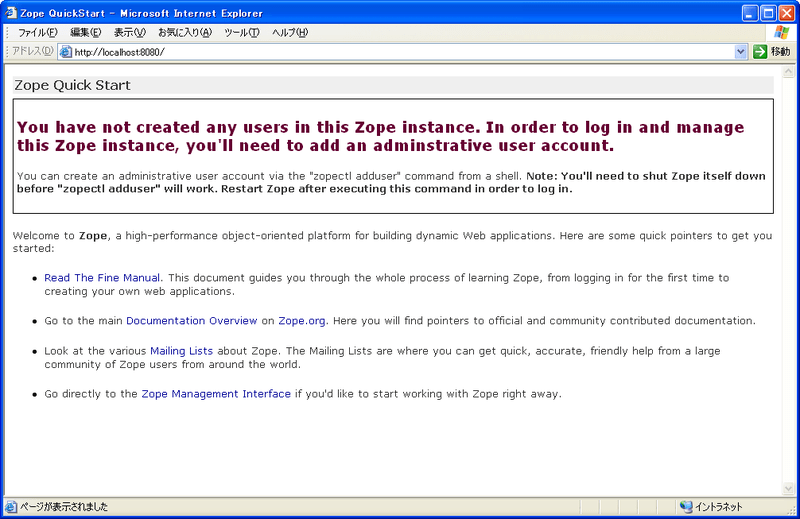Click the address bar URL field

[x=403, y=52]
